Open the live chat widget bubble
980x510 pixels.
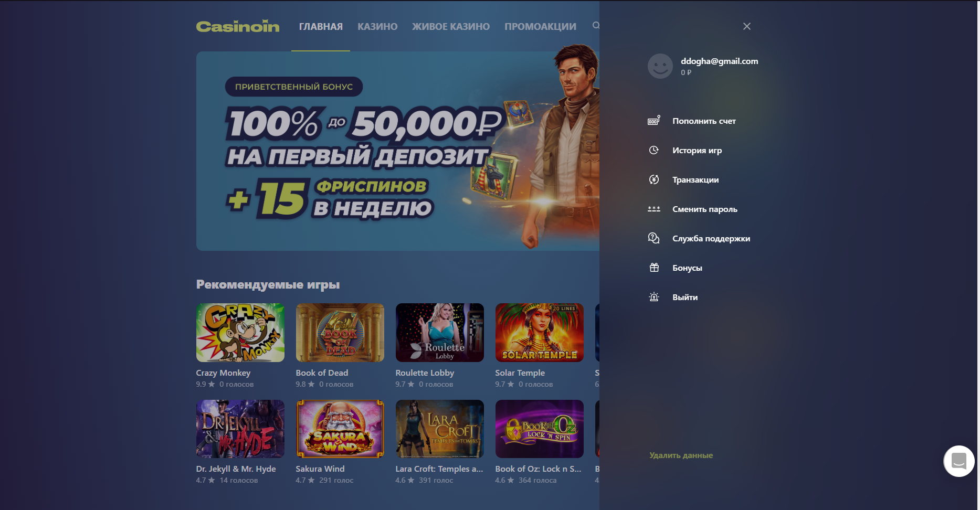(x=959, y=461)
